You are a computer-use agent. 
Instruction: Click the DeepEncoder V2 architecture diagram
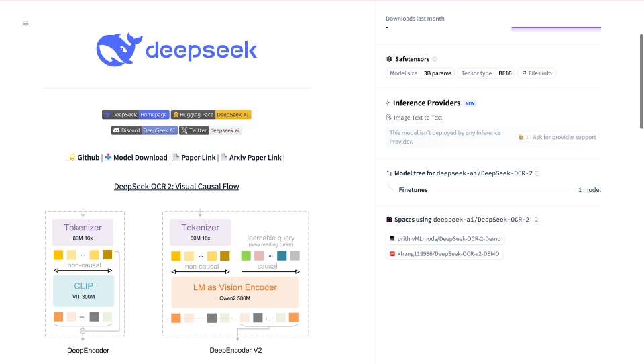tap(235, 282)
